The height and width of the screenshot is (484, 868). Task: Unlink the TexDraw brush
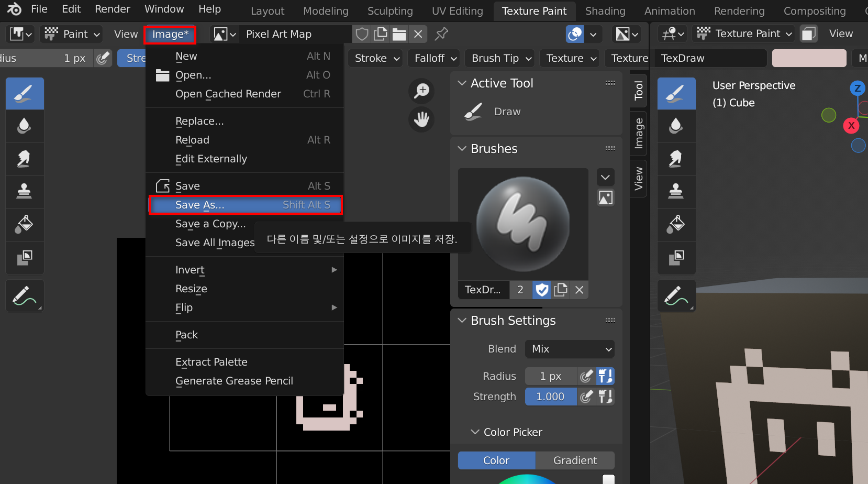579,290
